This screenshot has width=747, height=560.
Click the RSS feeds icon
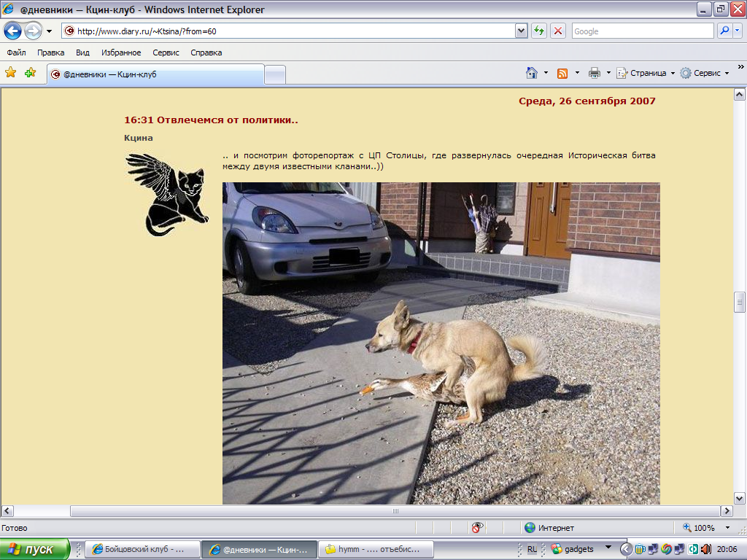[562, 73]
